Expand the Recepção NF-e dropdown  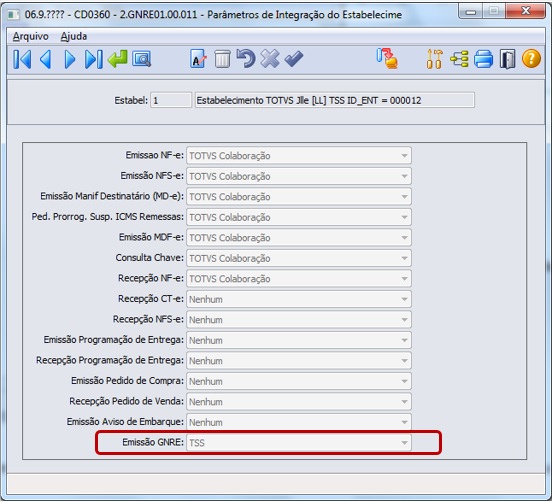click(404, 278)
